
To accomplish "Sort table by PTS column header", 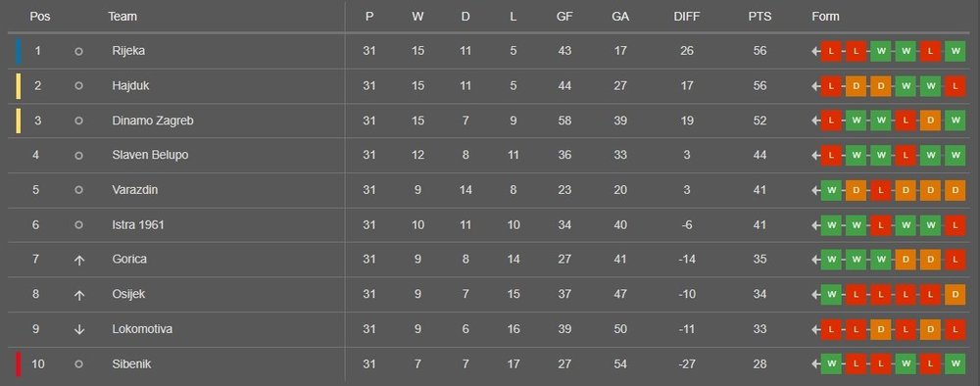I will pos(760,17).
